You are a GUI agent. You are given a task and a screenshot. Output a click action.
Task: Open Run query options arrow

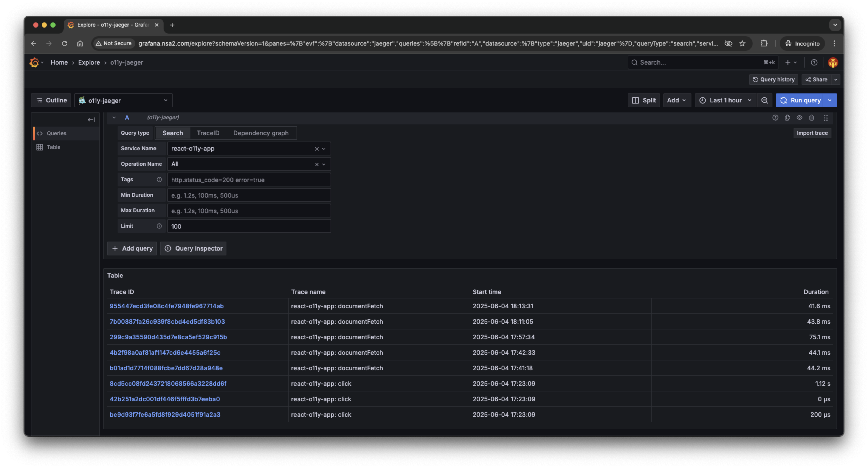[x=830, y=100]
